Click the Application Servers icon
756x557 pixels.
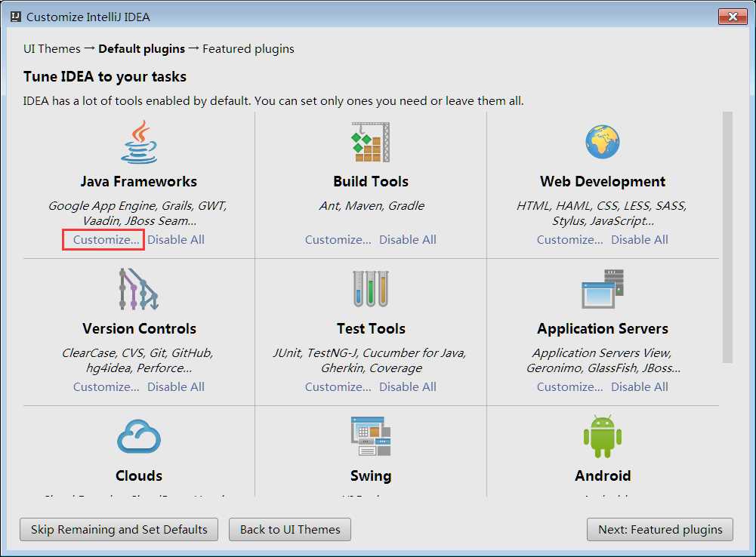click(x=602, y=289)
